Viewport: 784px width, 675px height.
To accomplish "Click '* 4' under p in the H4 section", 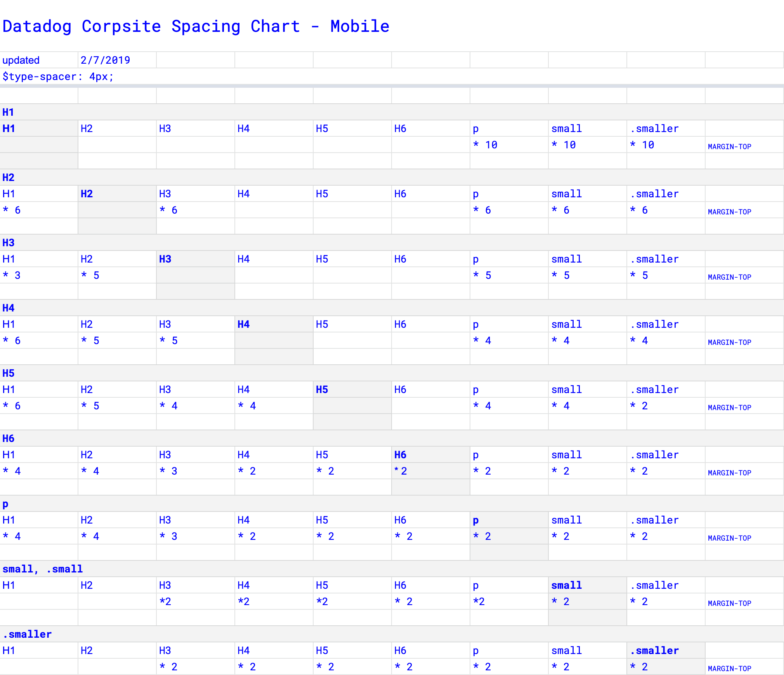I will (482, 341).
